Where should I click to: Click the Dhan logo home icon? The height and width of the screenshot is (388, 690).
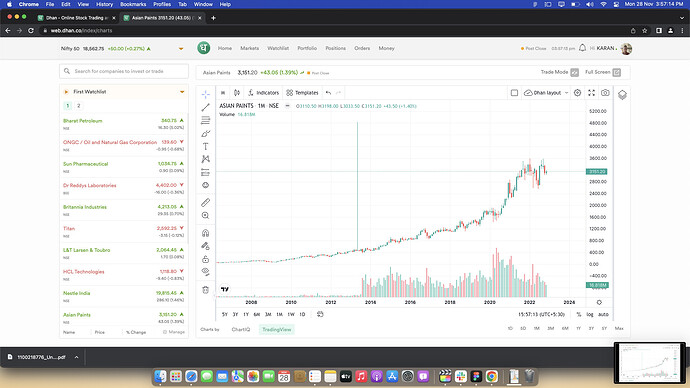(x=203, y=48)
